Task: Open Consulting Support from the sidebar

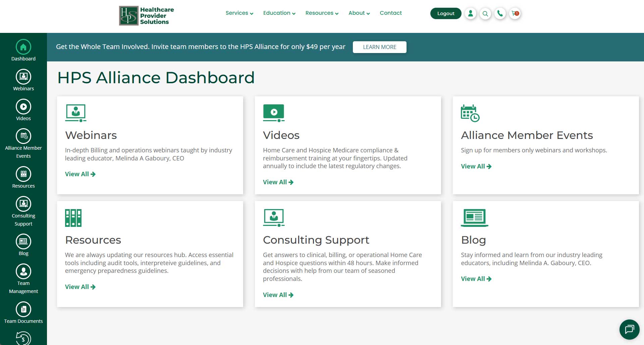Action: pos(23,203)
